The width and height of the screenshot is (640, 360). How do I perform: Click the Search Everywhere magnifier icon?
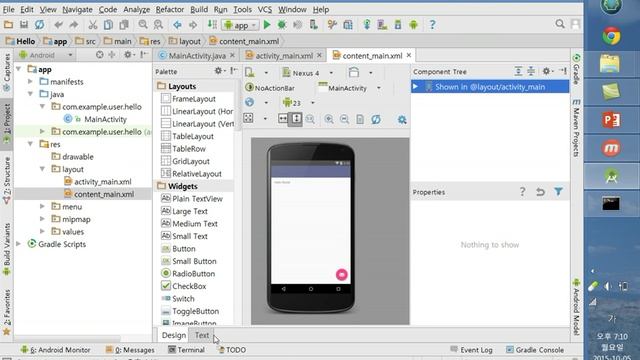(560, 24)
